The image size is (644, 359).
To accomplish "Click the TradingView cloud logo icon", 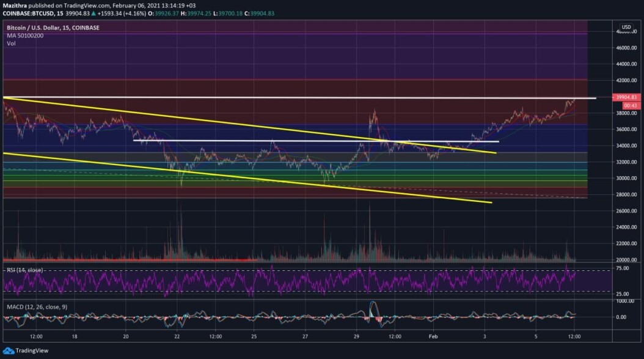I will 8,351.
